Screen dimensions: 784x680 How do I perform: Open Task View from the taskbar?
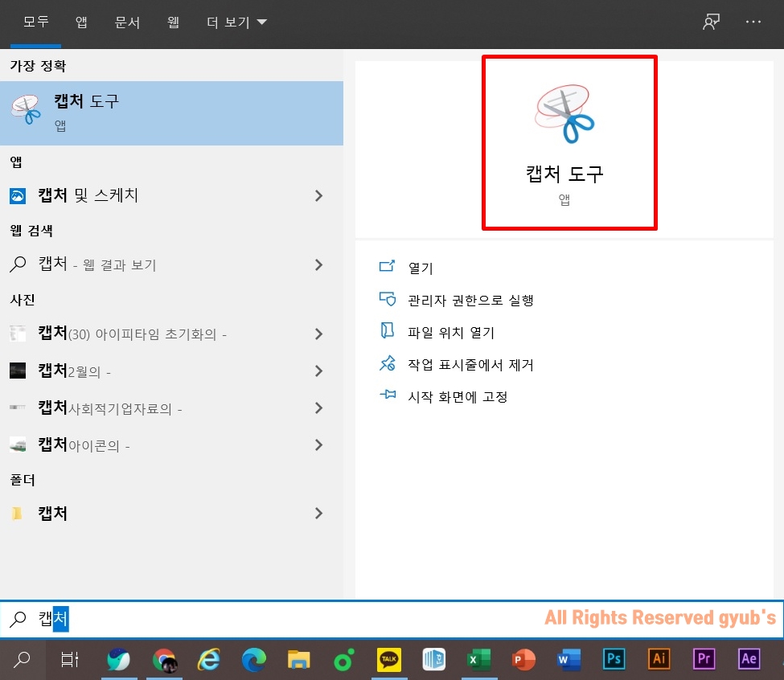69,660
